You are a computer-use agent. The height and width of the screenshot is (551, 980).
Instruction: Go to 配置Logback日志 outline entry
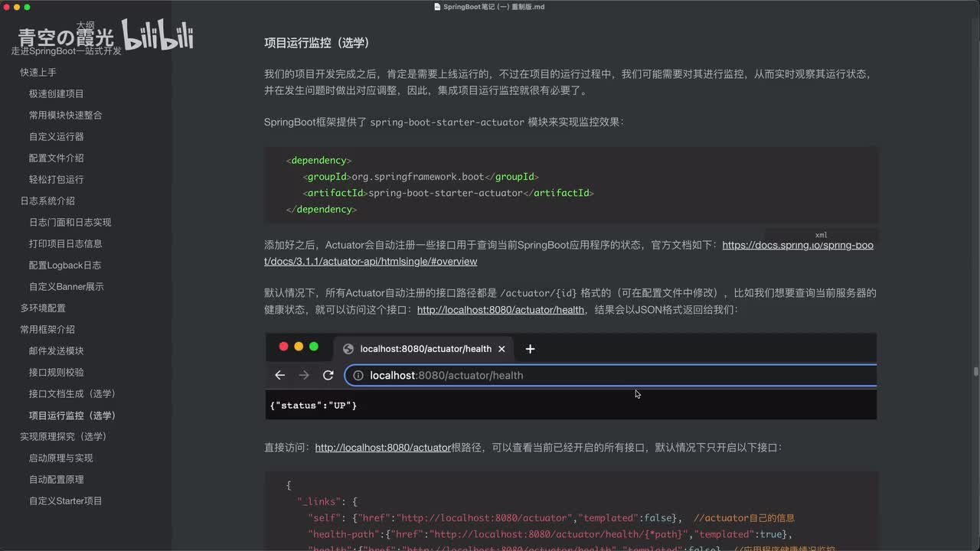[65, 265]
